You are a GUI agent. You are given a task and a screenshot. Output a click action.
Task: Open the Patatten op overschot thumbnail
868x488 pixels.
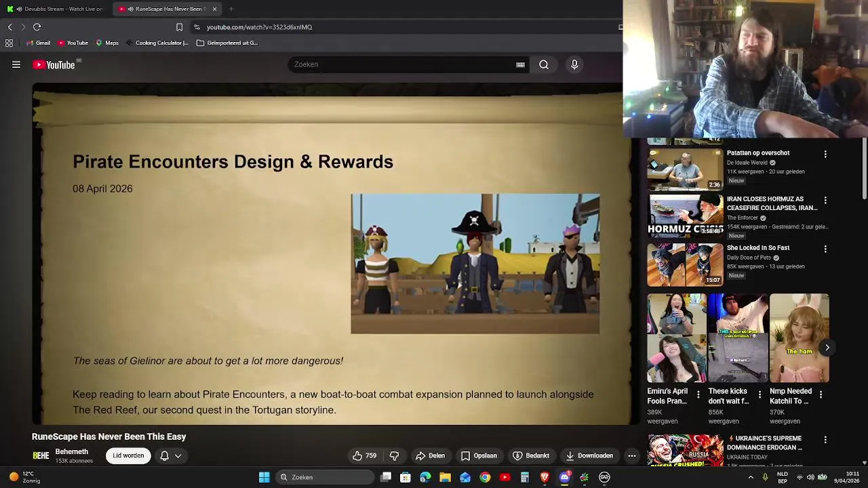pos(685,169)
